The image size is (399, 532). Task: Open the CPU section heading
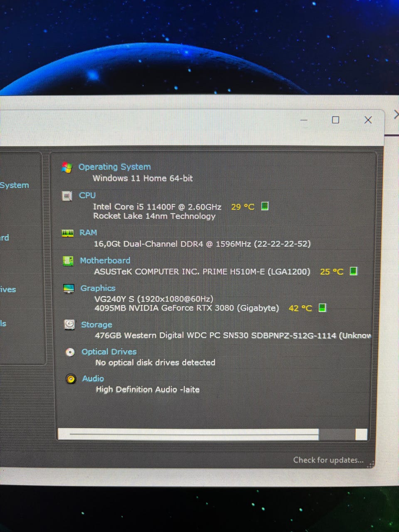click(x=87, y=195)
